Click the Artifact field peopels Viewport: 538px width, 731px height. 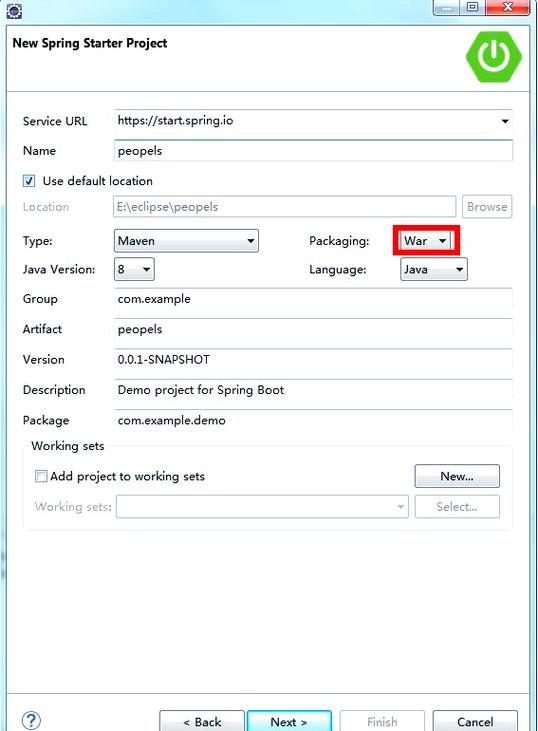coord(313,329)
